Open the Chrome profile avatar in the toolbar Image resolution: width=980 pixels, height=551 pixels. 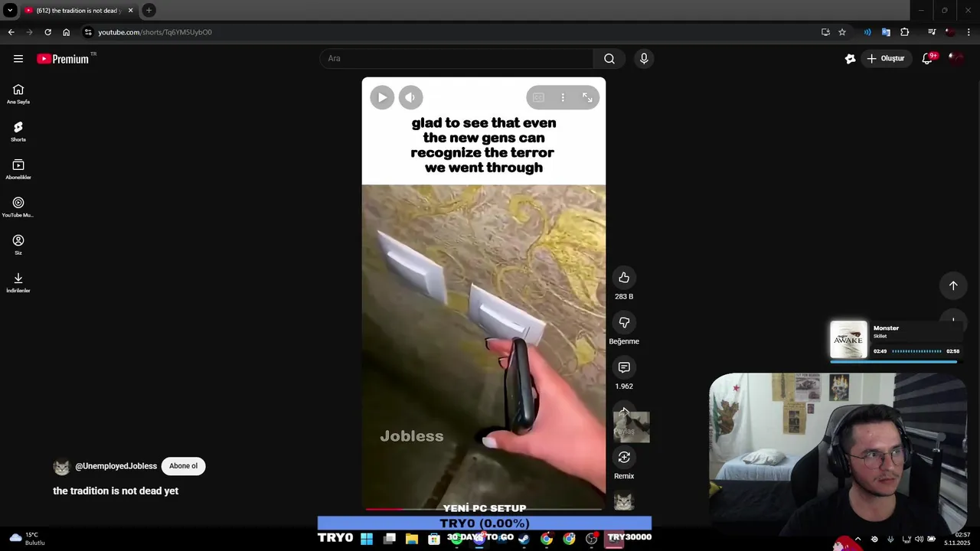pos(950,32)
